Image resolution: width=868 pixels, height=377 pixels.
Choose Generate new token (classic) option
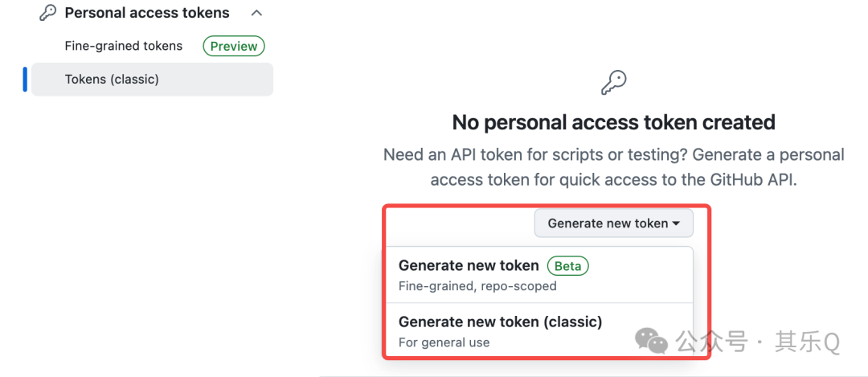(x=539, y=331)
